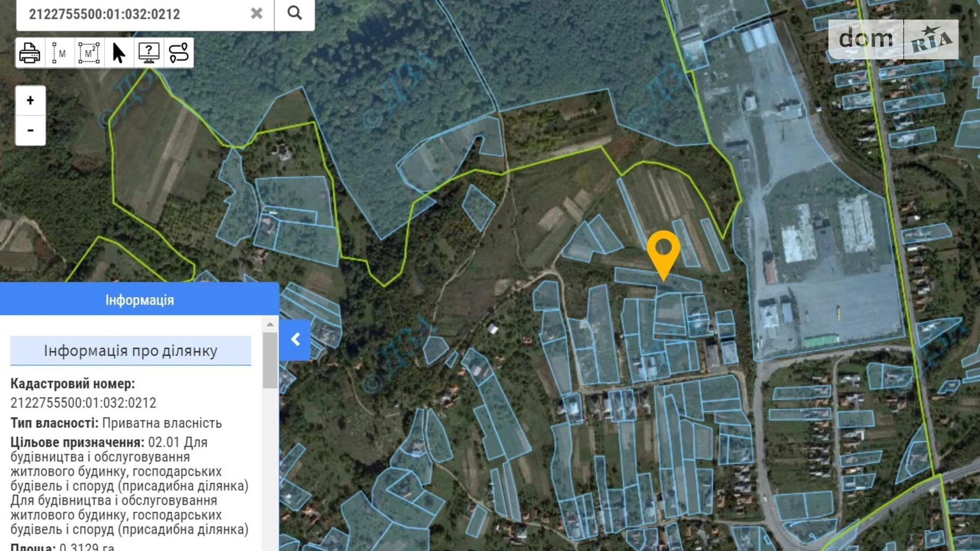The width and height of the screenshot is (980, 551).
Task: Open the help monitor icon
Action: point(149,53)
